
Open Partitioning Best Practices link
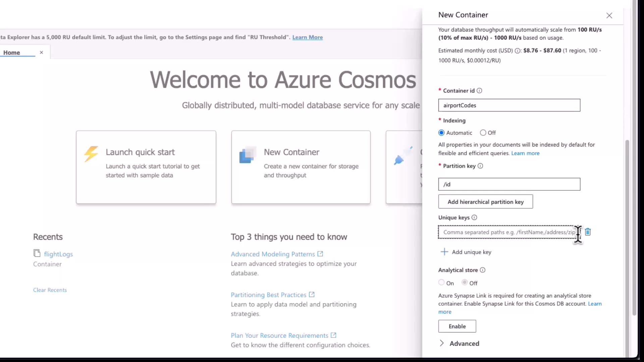268,295
